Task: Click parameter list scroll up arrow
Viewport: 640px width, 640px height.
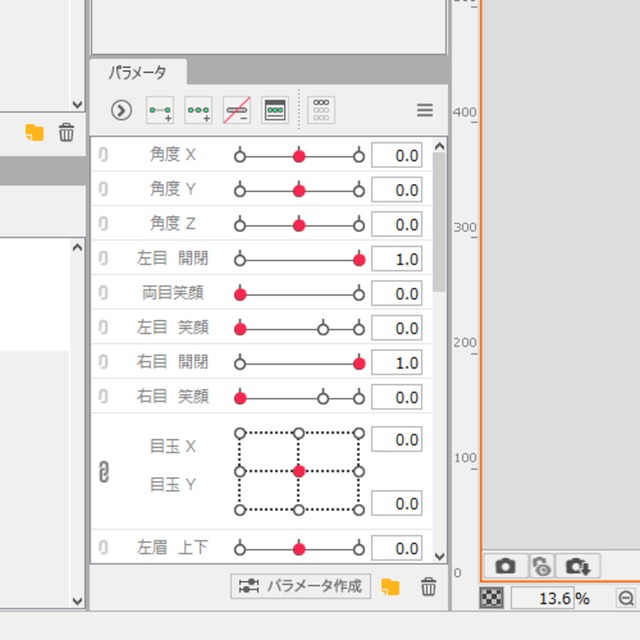Action: [440, 146]
